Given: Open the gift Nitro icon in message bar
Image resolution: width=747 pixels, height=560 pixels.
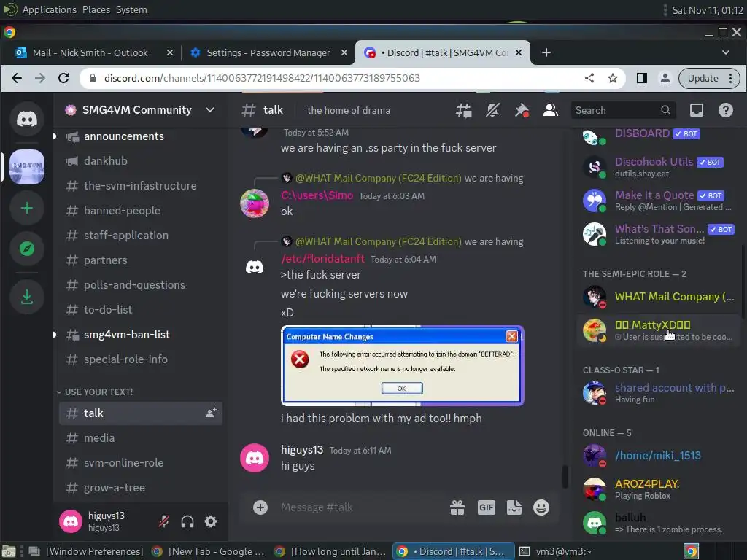Looking at the screenshot, I should [457, 507].
